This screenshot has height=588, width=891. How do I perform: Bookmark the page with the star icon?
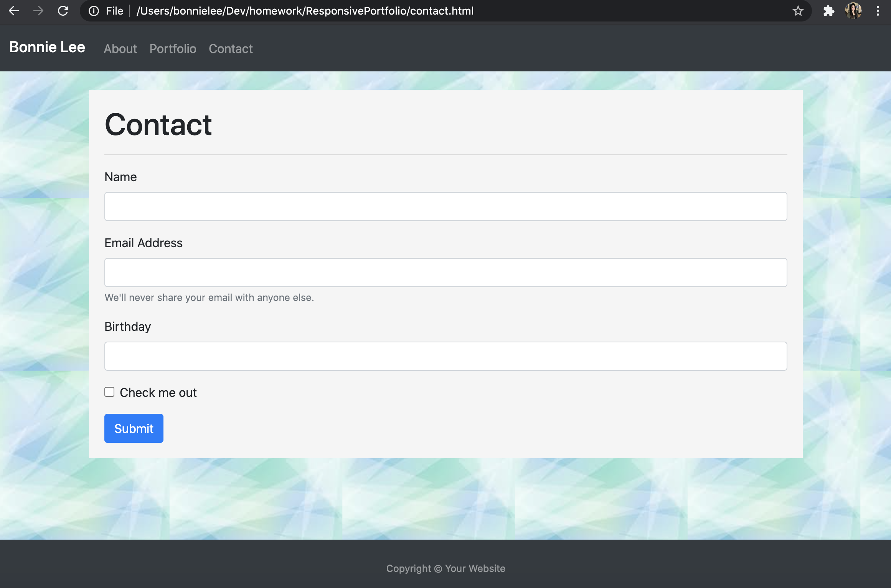pos(798,11)
